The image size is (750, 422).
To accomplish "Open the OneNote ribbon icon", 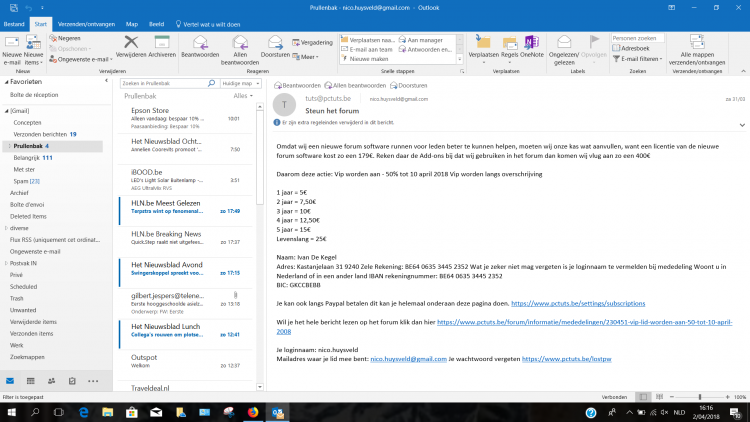I will [x=532, y=45].
